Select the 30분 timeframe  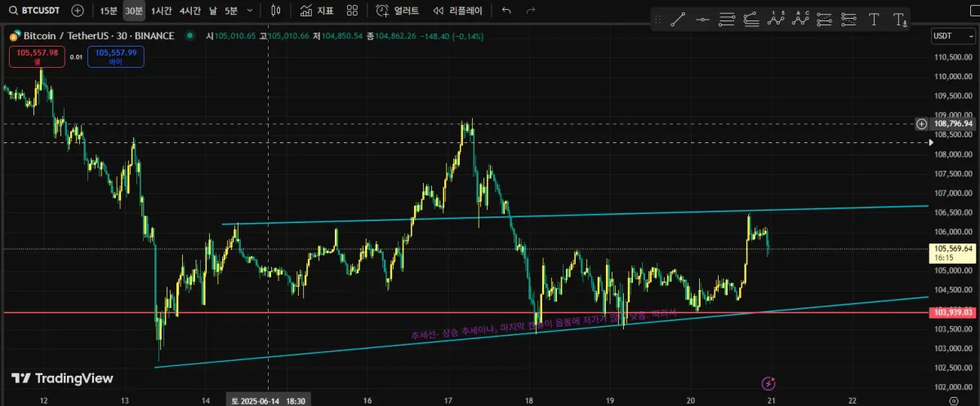click(134, 11)
